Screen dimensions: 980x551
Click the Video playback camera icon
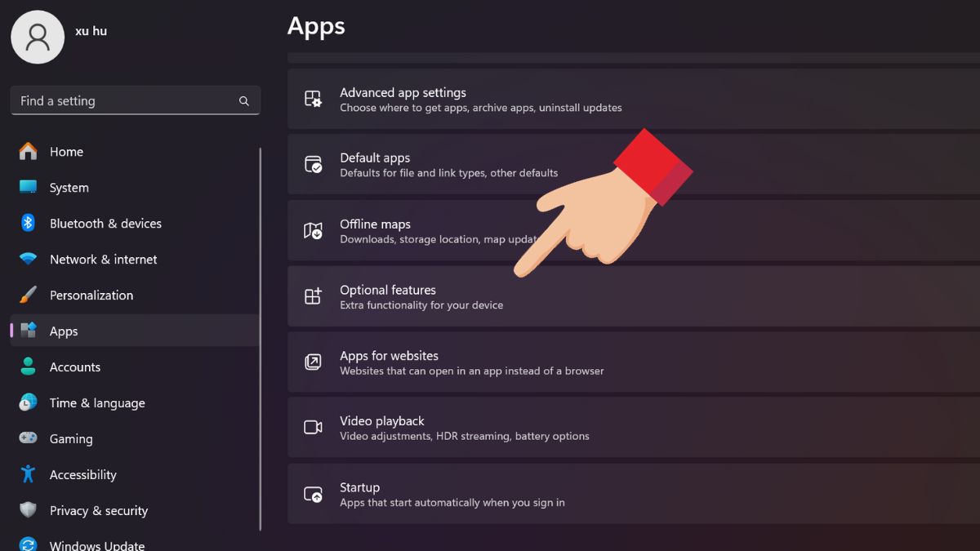[x=313, y=427]
